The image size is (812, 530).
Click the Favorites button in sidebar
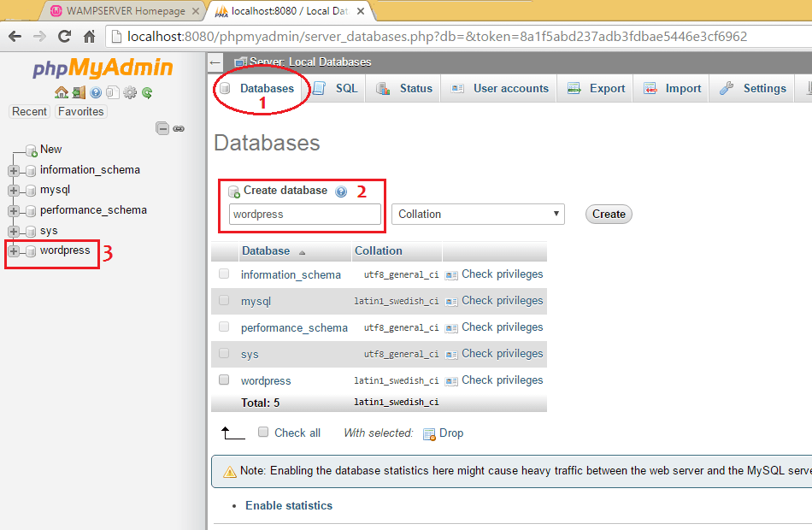tap(81, 111)
